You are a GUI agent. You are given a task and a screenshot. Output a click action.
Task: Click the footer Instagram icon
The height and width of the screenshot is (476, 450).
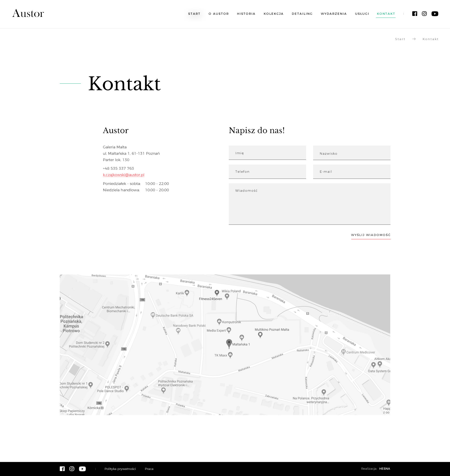click(72, 469)
